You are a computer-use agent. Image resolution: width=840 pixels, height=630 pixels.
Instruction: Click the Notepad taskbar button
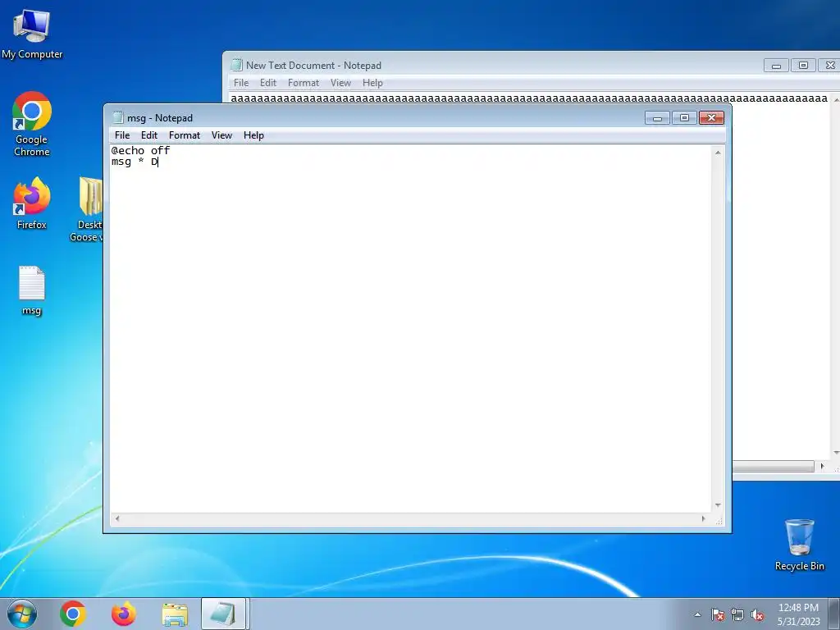[223, 614]
